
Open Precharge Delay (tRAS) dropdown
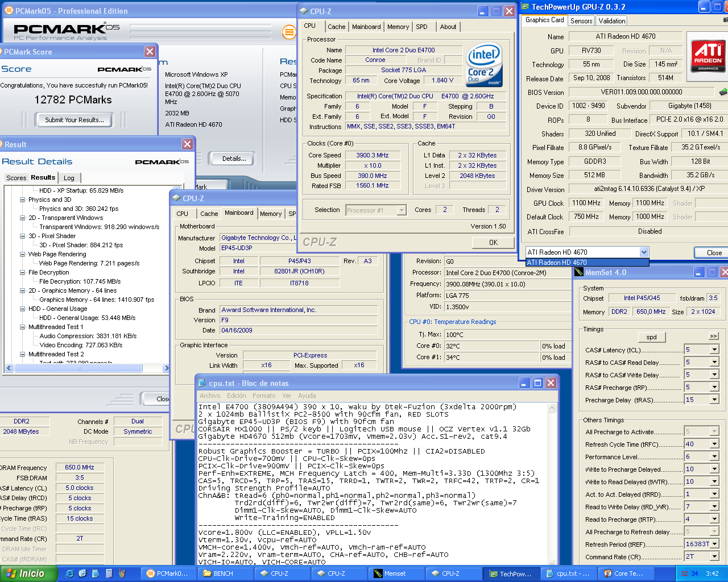click(x=714, y=400)
